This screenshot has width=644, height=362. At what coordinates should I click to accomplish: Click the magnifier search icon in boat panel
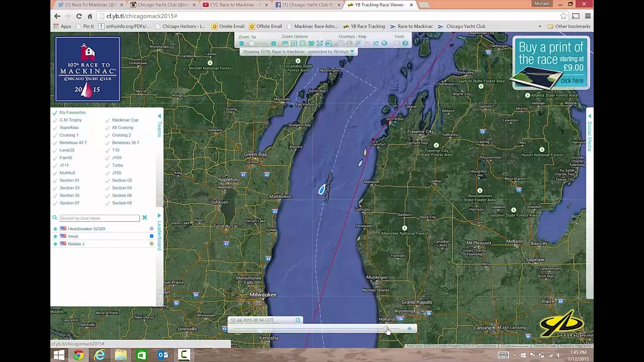pos(55,218)
